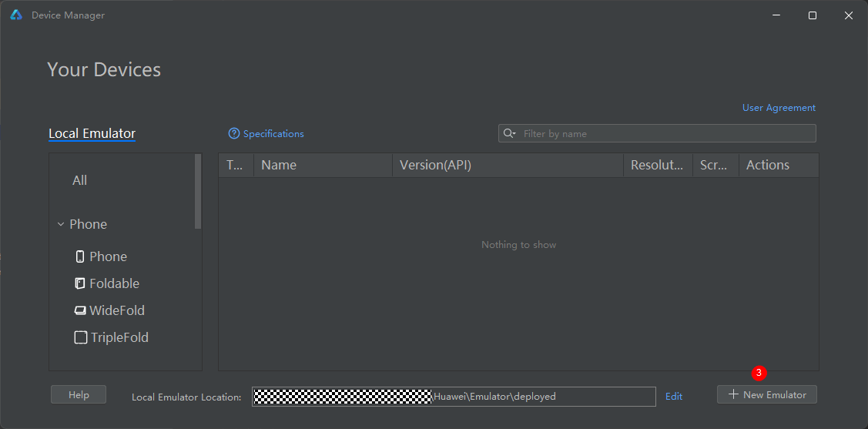Select the All device category
Screen dimensions: 868x429
pyautogui.click(x=80, y=180)
